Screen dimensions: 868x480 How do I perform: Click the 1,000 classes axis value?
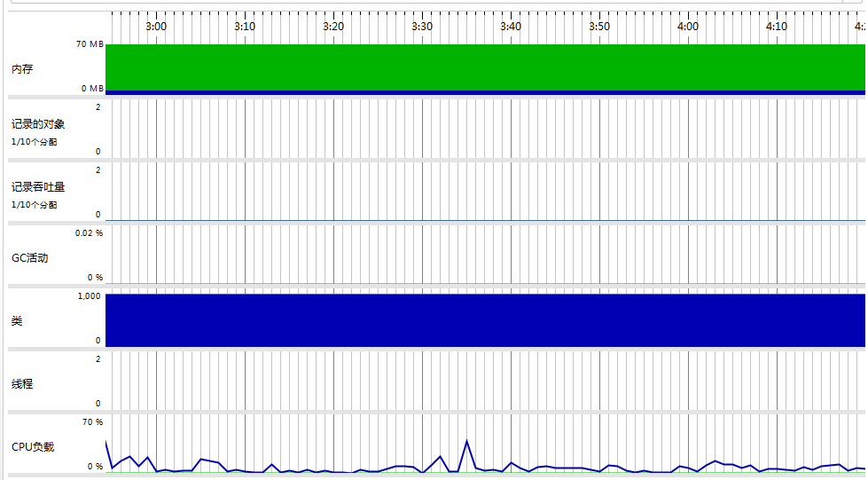[90, 296]
